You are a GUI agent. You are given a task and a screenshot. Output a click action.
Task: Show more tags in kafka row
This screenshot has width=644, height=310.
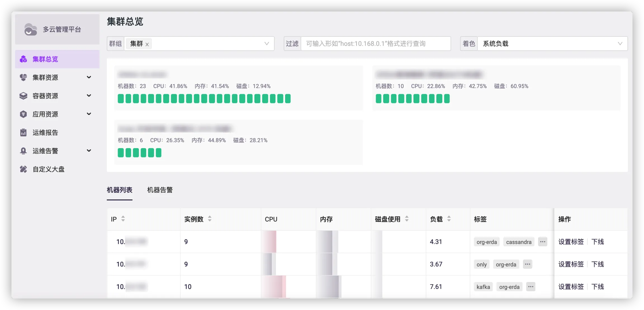[x=531, y=287]
